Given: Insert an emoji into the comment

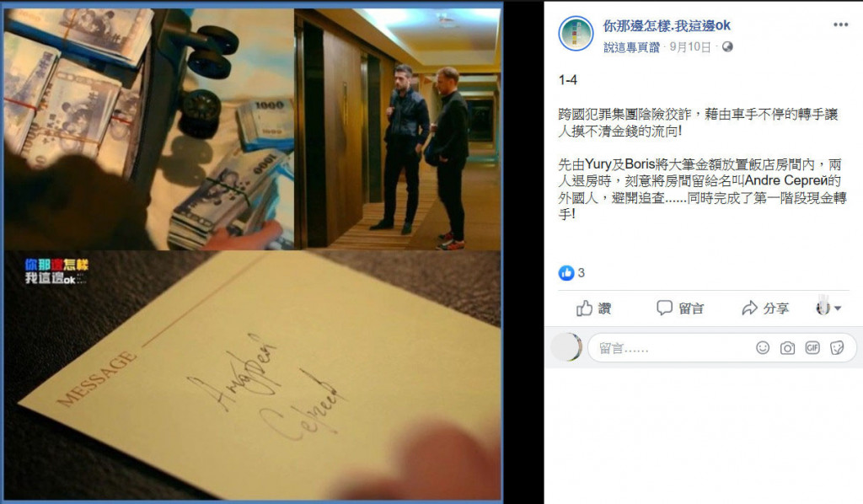Looking at the screenshot, I should (762, 348).
